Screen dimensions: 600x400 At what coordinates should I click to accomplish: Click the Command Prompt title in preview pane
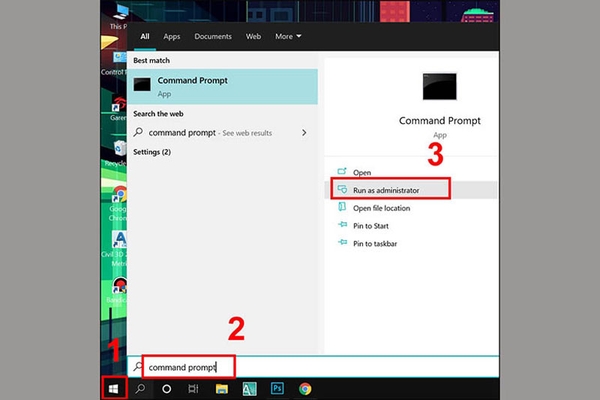[439, 121]
